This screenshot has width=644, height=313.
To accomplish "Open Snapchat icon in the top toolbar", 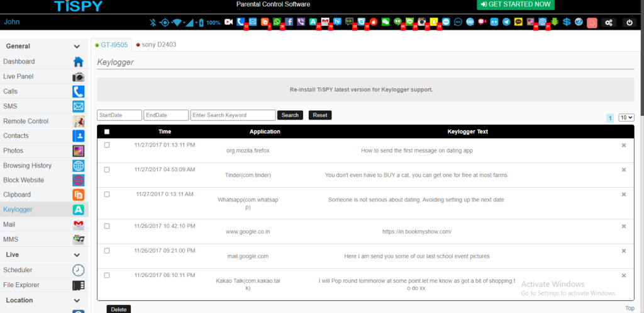I will point(434,22).
